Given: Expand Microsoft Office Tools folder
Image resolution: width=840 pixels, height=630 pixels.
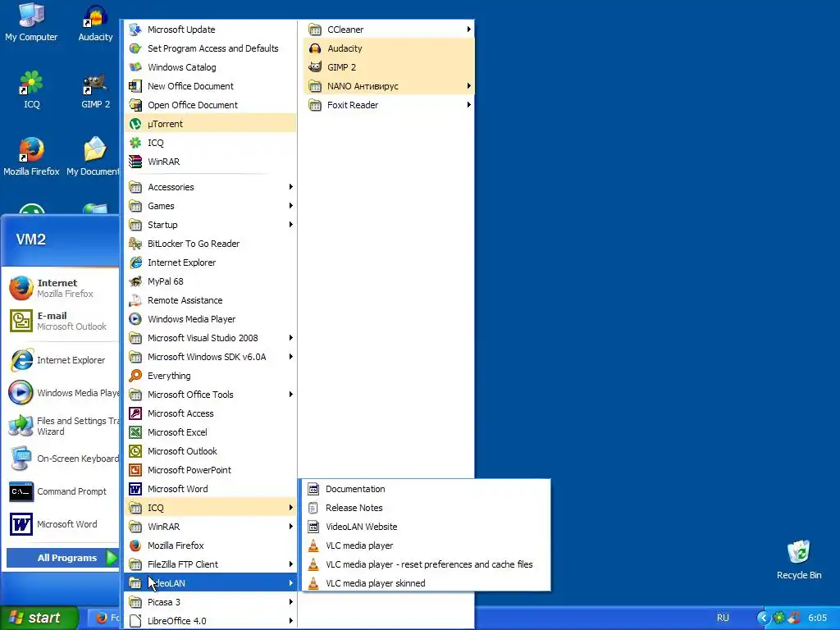Looking at the screenshot, I should (210, 395).
